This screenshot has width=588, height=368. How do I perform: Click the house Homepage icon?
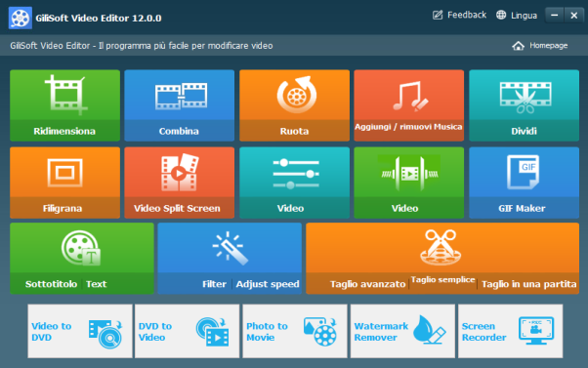(x=519, y=46)
